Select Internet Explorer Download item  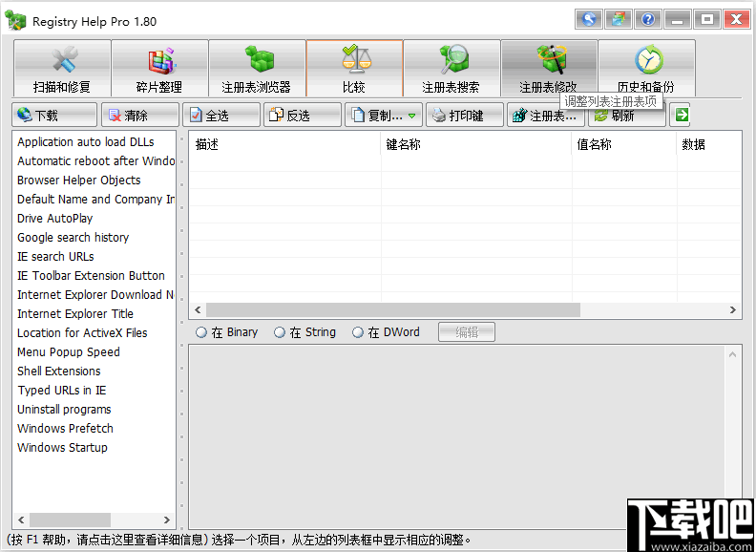[94, 295]
